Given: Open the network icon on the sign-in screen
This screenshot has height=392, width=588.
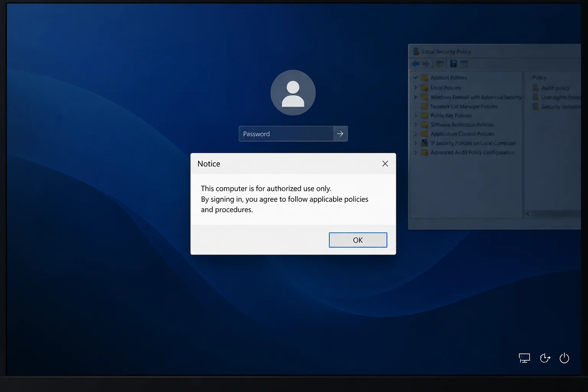Looking at the screenshot, I should [x=524, y=358].
